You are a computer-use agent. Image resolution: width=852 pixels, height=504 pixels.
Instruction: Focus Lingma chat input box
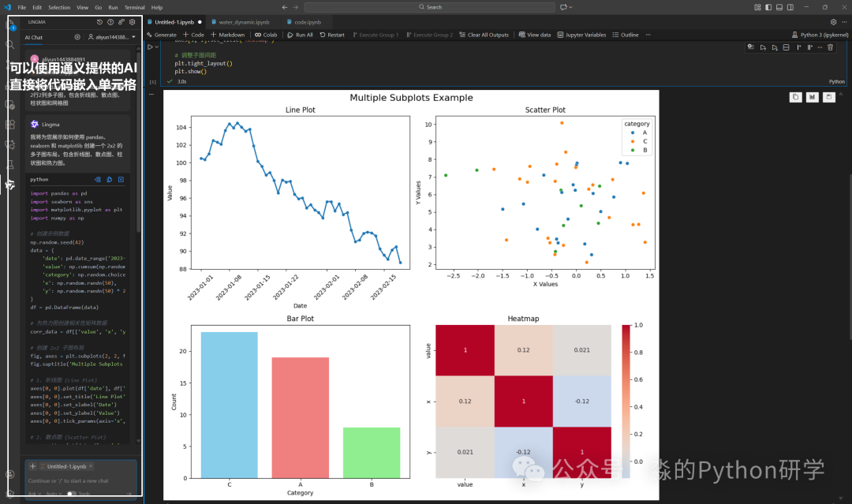tap(80, 480)
